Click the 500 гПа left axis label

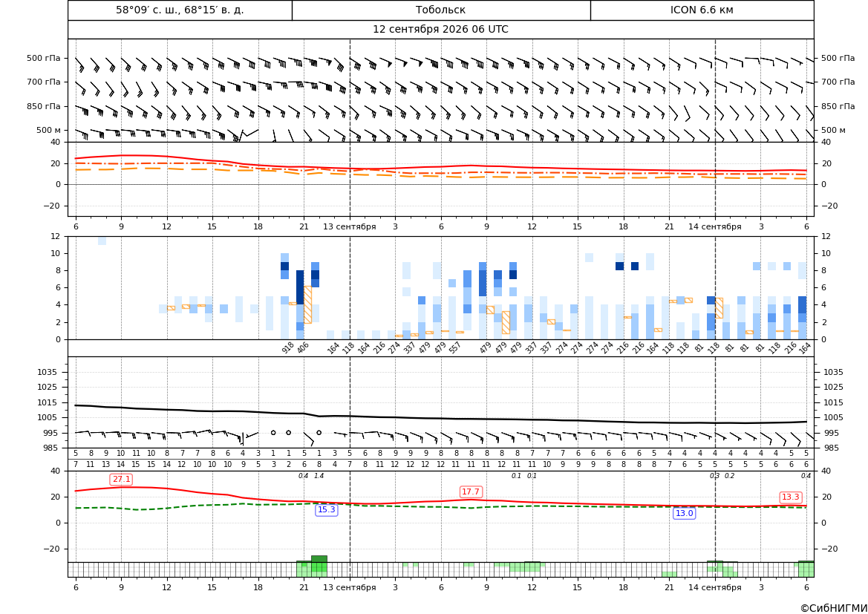pyautogui.click(x=44, y=58)
